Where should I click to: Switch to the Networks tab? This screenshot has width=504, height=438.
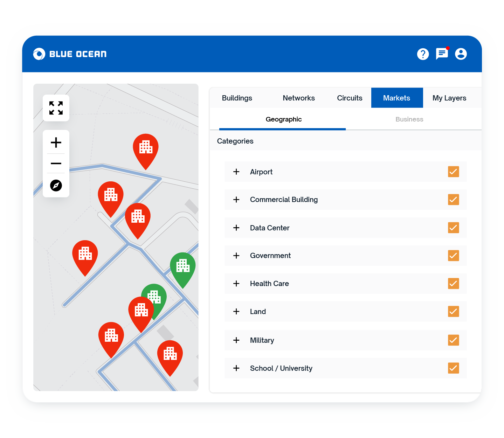298,98
